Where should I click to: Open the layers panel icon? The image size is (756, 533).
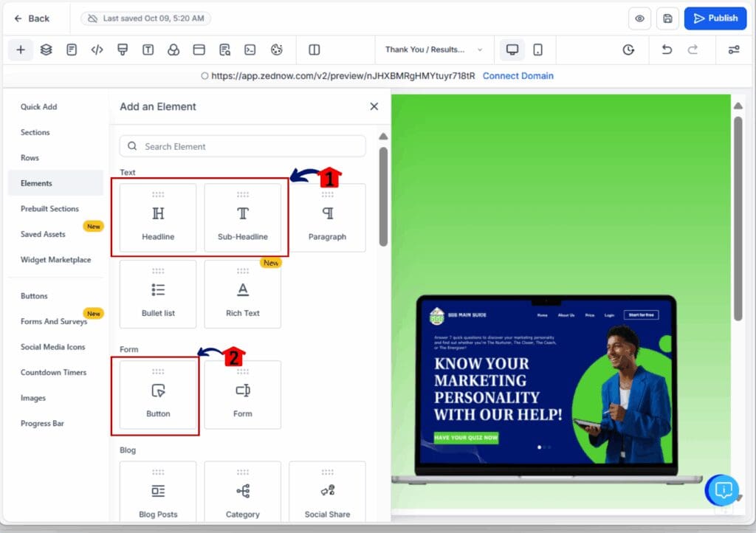pyautogui.click(x=46, y=50)
